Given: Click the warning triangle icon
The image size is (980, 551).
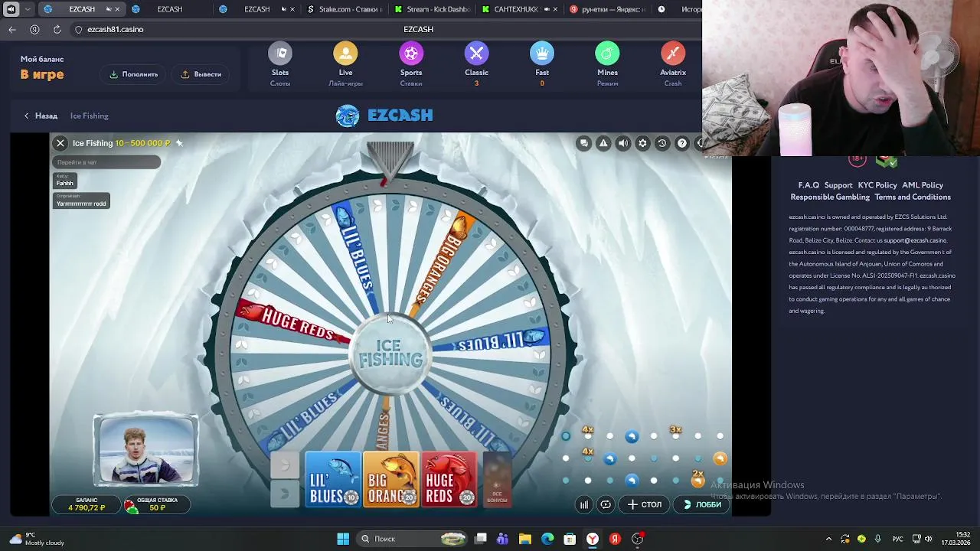Looking at the screenshot, I should [603, 143].
